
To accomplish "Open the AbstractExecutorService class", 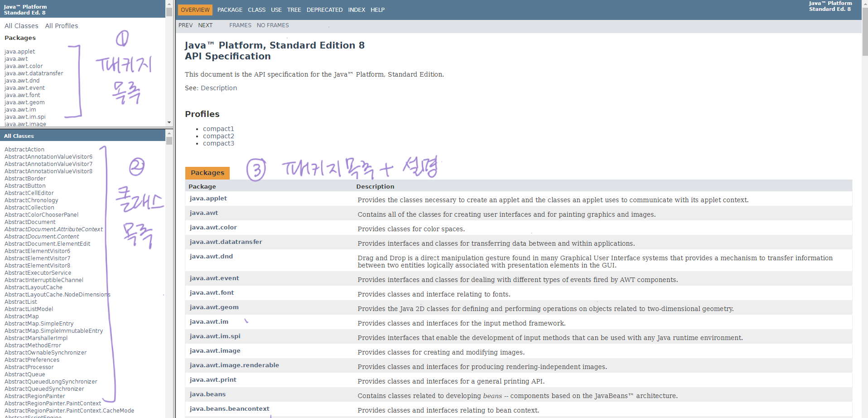I will pos(38,273).
